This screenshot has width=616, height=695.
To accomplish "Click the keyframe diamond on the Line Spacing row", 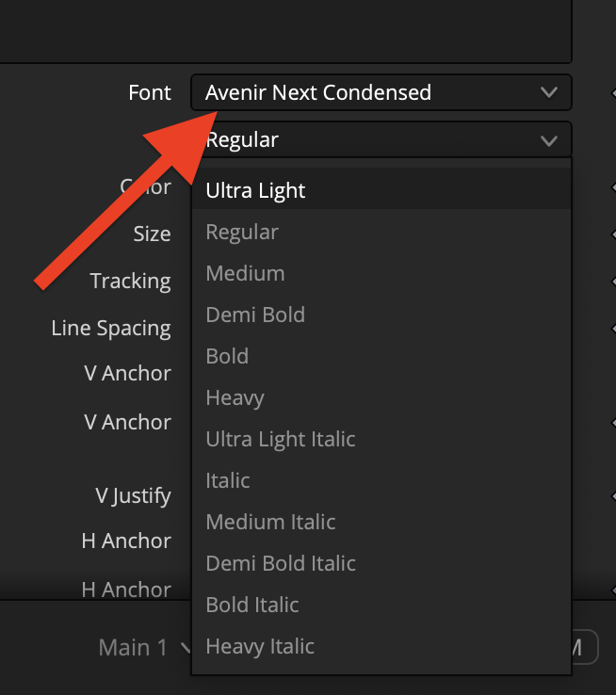I will [x=613, y=329].
